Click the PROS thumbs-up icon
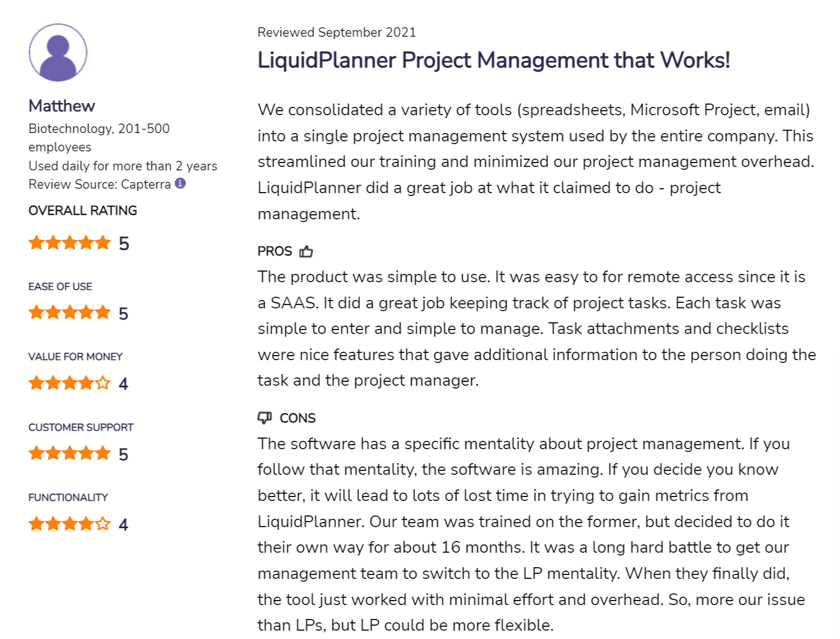This screenshot has height=639, width=840. click(x=306, y=252)
